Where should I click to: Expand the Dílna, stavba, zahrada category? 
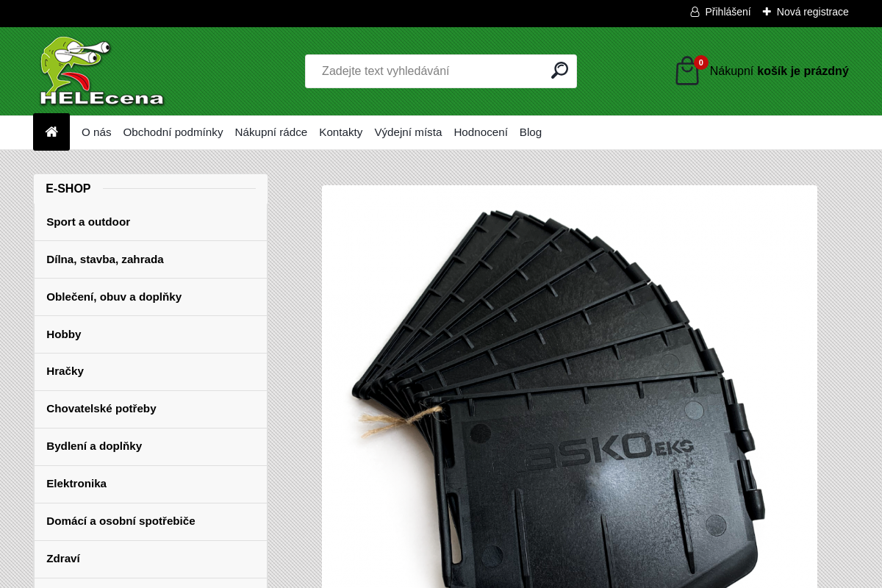(105, 259)
